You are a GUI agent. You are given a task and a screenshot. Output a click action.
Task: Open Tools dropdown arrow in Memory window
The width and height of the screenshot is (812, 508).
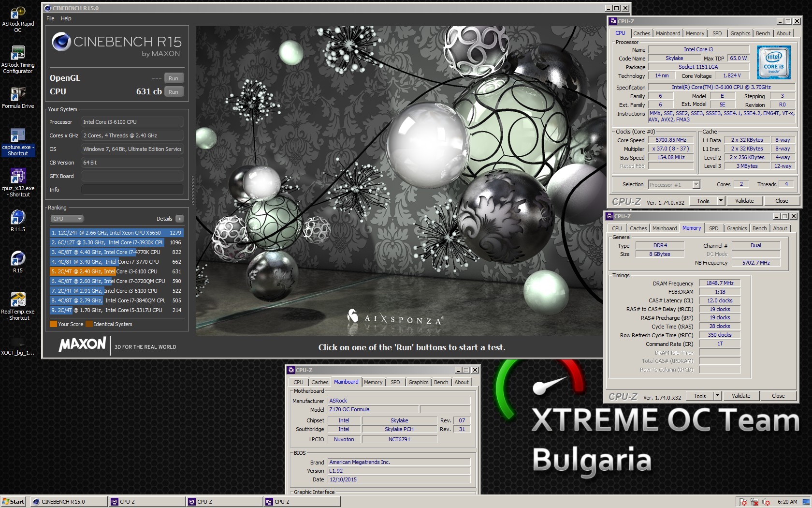(x=717, y=396)
